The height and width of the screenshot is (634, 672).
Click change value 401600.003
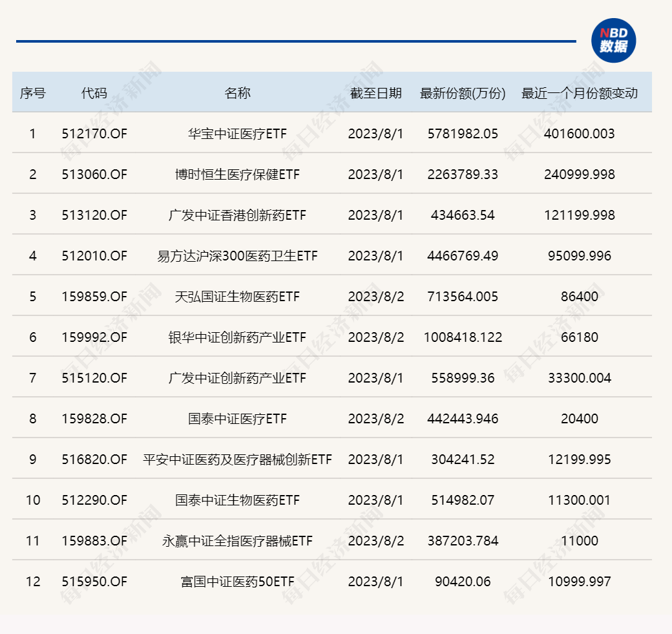580,134
